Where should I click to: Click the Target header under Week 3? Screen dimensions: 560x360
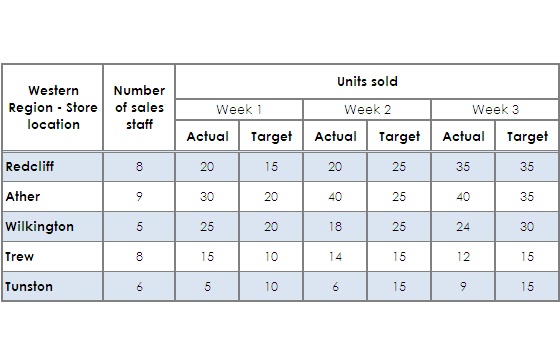[527, 136]
